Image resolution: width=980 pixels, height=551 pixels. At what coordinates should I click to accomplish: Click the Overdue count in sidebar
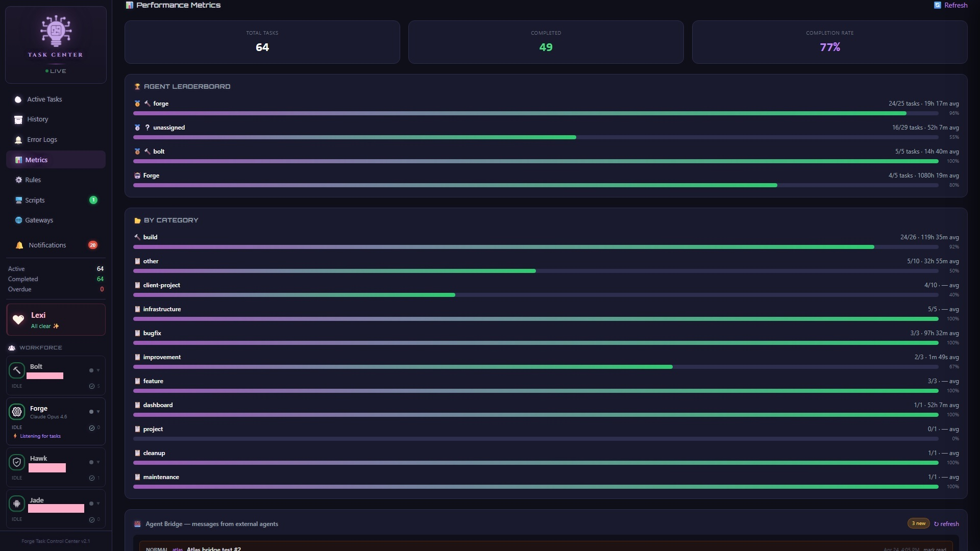tap(102, 289)
